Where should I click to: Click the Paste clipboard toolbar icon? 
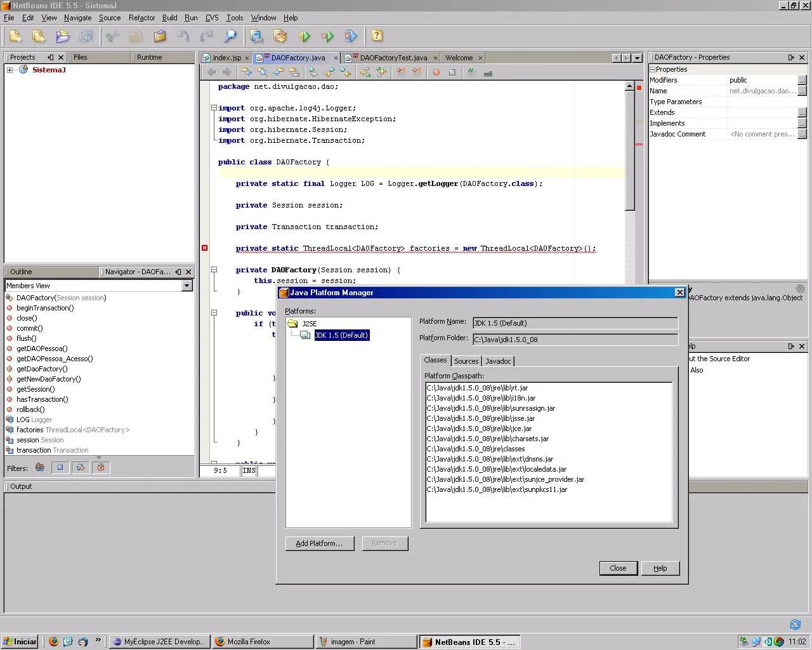point(160,36)
